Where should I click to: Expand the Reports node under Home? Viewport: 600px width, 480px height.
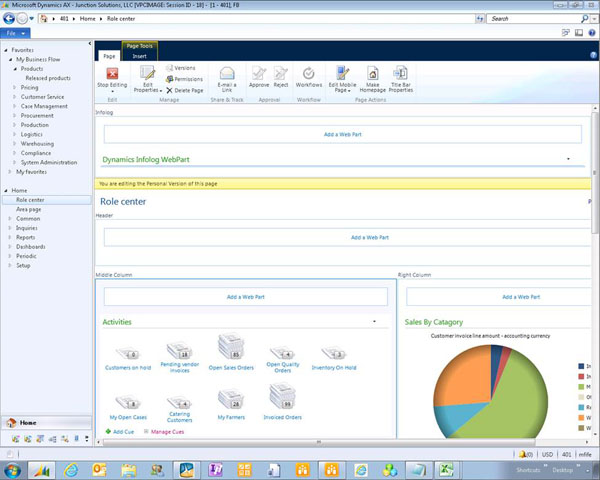pyautogui.click(x=10, y=237)
